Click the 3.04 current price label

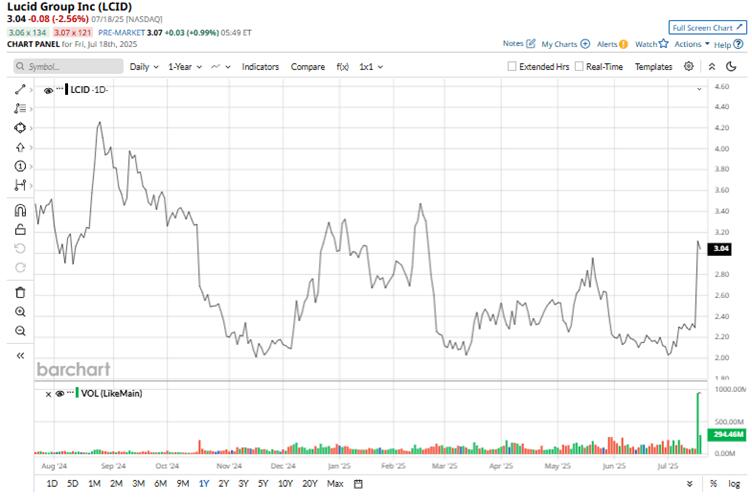coord(721,248)
